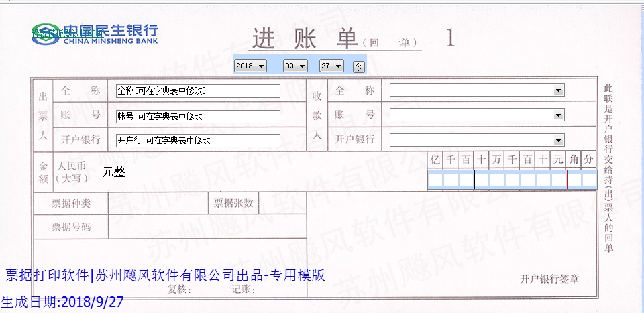The image size is (644, 313).
Task: Click the drawer 全称 text field
Action: point(197,90)
